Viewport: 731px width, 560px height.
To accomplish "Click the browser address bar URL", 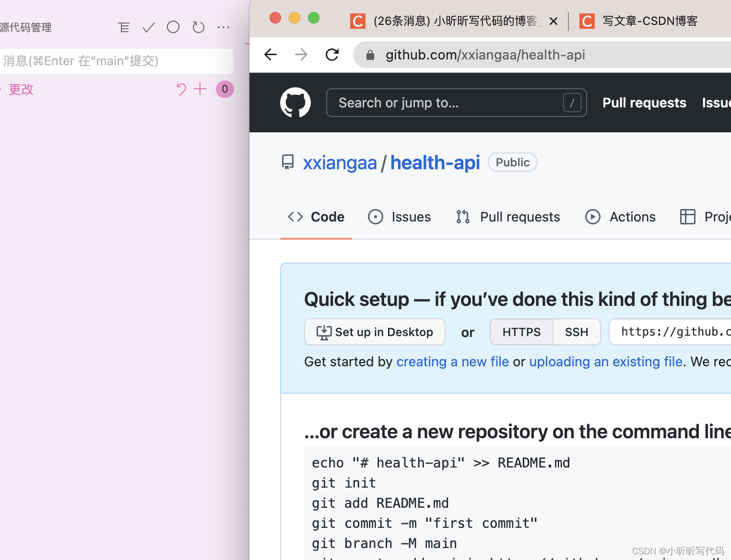I will 485,55.
